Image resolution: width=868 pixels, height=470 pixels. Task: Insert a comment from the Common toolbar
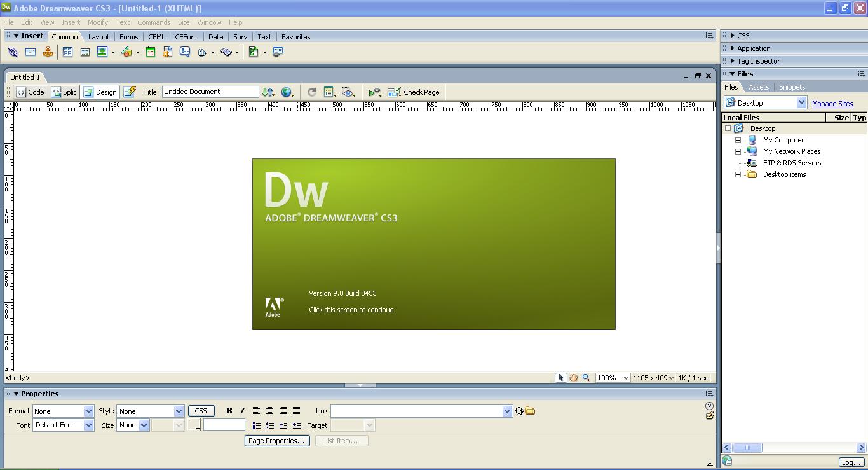[x=185, y=52]
